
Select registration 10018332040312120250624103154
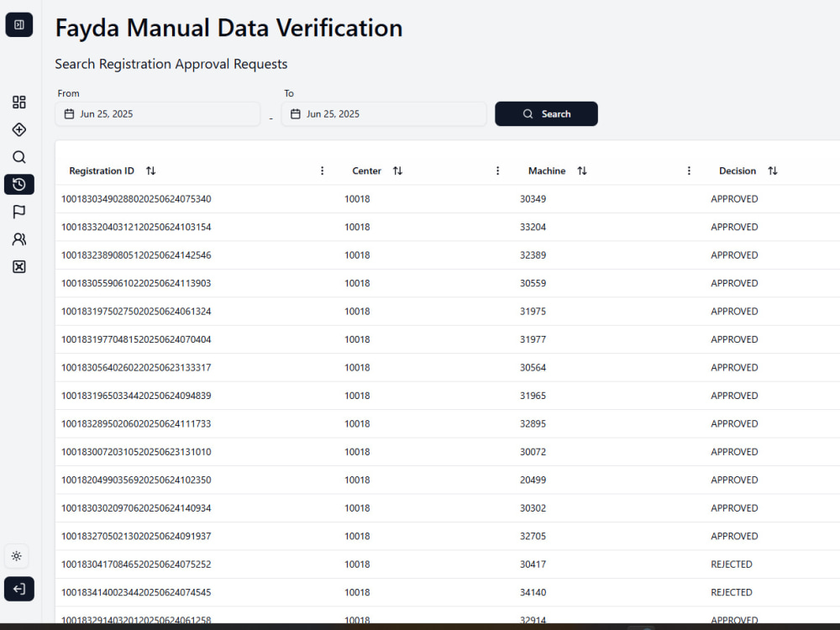tap(136, 227)
